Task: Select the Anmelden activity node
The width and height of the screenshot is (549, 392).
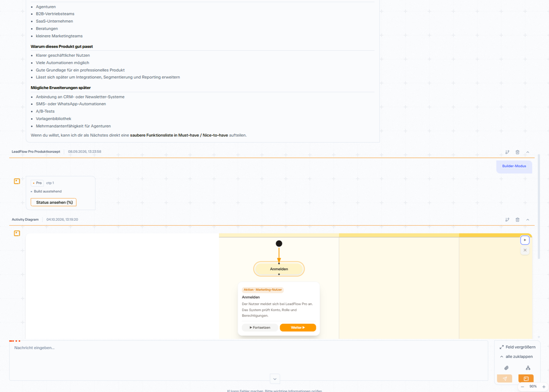Action: pyautogui.click(x=279, y=269)
